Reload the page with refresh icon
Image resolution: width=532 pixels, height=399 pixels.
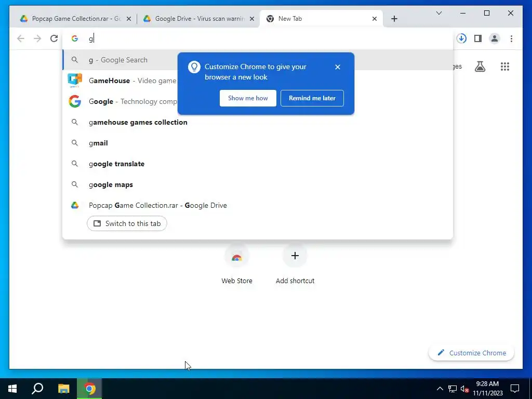coord(54,38)
